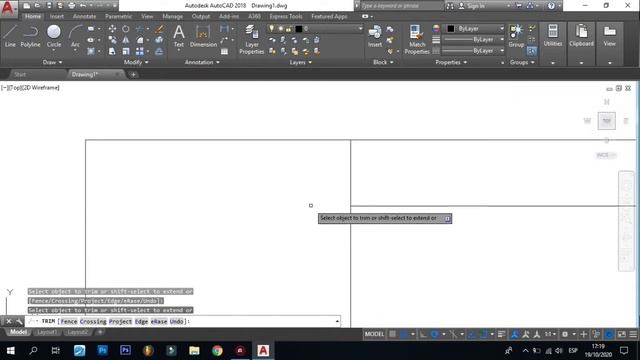This screenshot has height=360, width=640.
Task: Open the Parametric ribbon tab
Action: (x=118, y=16)
